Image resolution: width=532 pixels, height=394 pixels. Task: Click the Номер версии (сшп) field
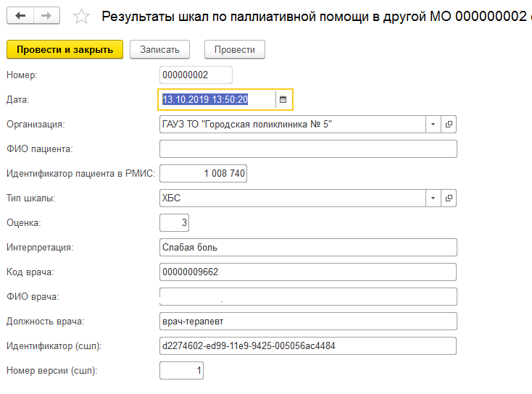(181, 370)
